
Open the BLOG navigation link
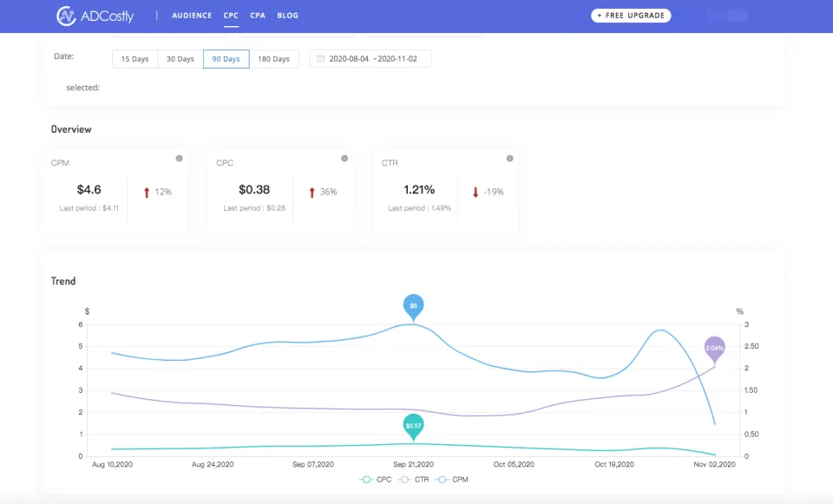click(287, 16)
